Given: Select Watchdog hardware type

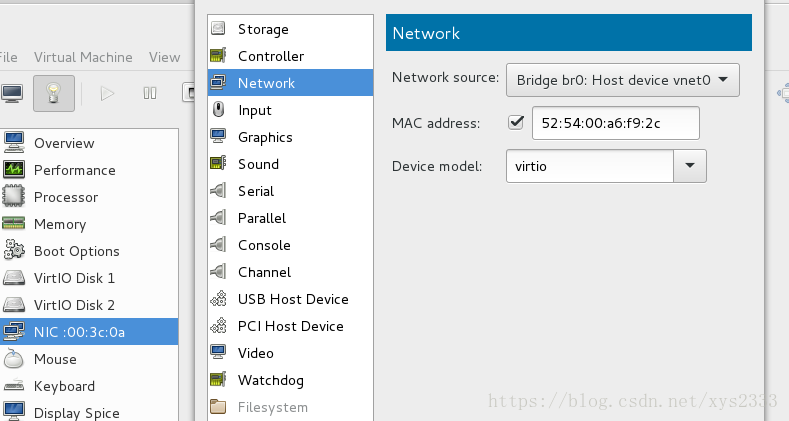Looking at the screenshot, I should [x=290, y=380].
